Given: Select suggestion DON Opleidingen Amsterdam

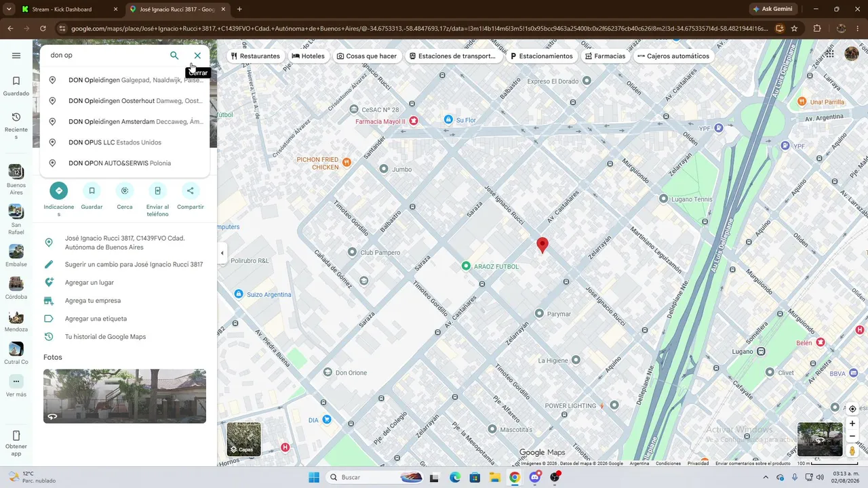Looking at the screenshot, I should [x=125, y=122].
